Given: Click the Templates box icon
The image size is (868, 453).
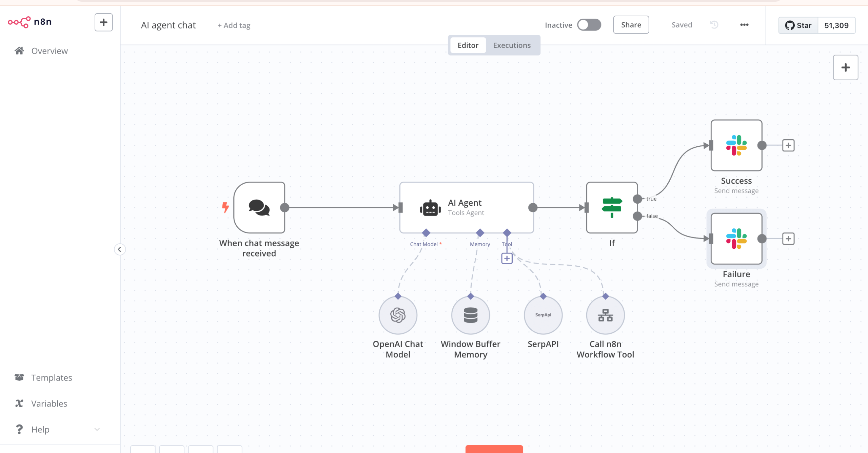Looking at the screenshot, I should point(19,377).
